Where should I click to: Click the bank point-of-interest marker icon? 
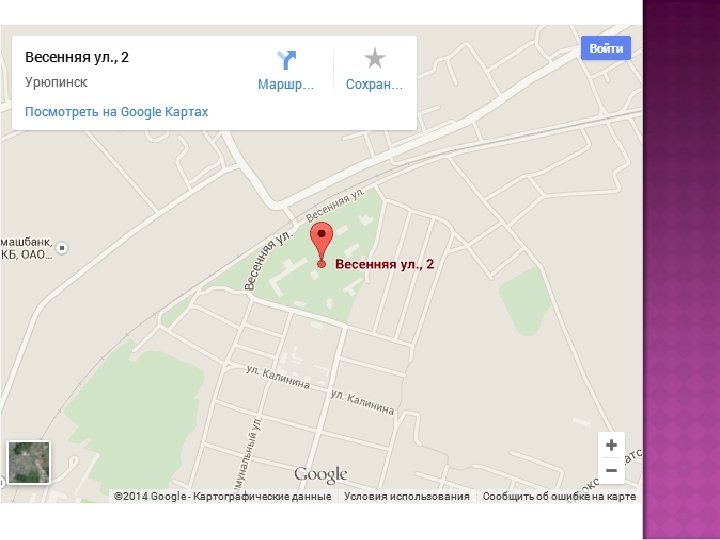(62, 248)
